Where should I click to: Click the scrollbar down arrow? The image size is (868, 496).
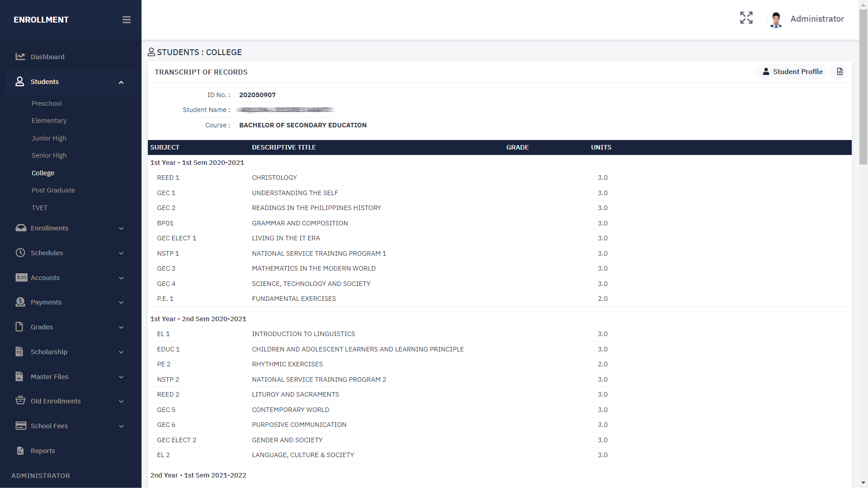point(863,483)
